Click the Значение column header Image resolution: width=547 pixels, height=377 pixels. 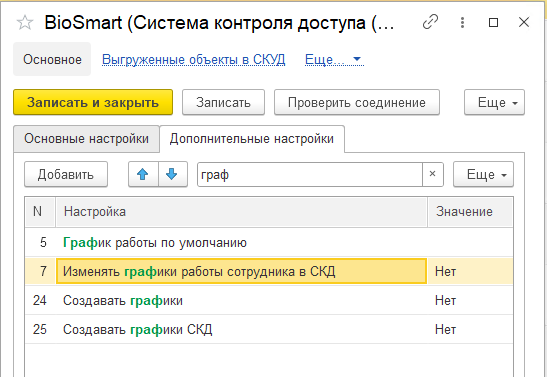tap(470, 212)
